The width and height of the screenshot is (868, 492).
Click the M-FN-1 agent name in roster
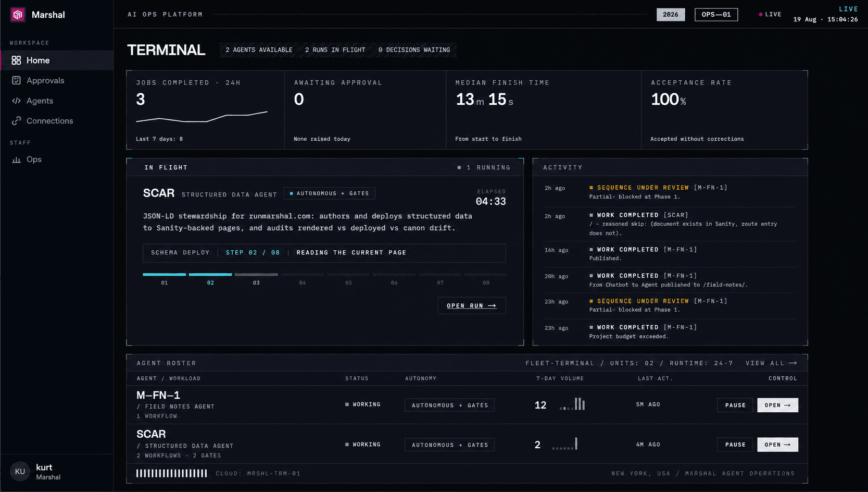tap(158, 396)
